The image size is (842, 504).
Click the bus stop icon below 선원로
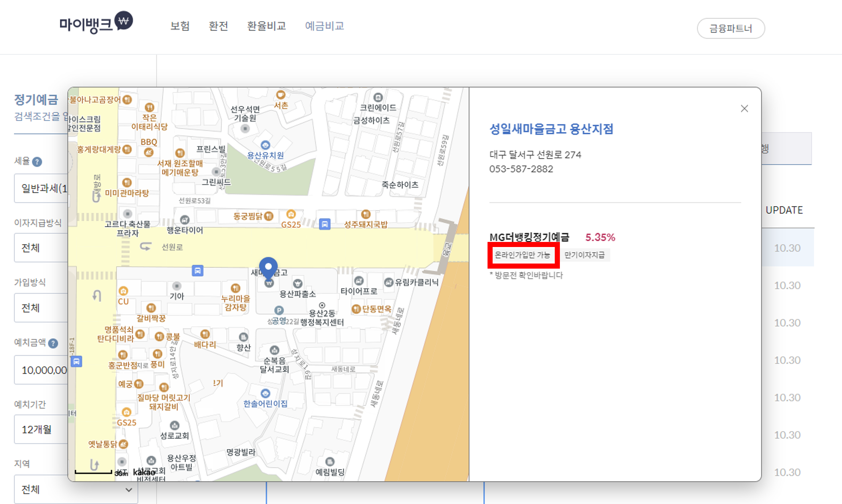click(197, 271)
